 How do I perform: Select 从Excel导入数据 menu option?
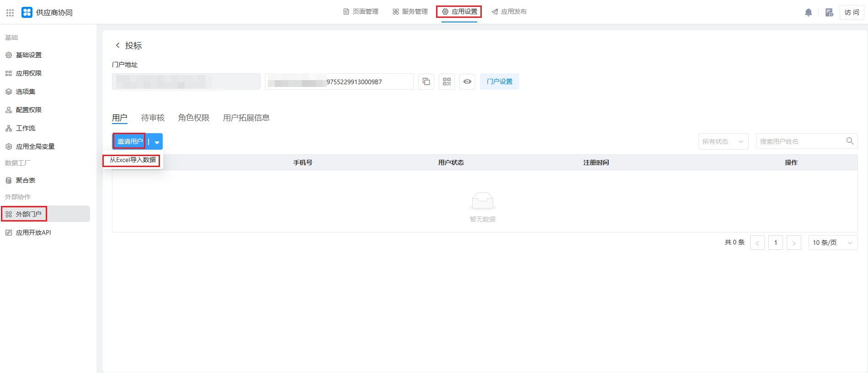[x=133, y=160]
